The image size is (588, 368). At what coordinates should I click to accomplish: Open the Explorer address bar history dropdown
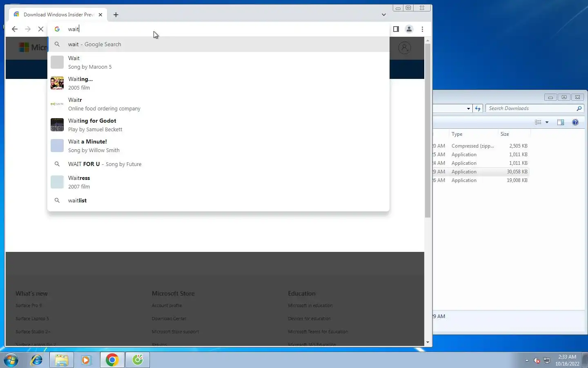click(x=468, y=108)
